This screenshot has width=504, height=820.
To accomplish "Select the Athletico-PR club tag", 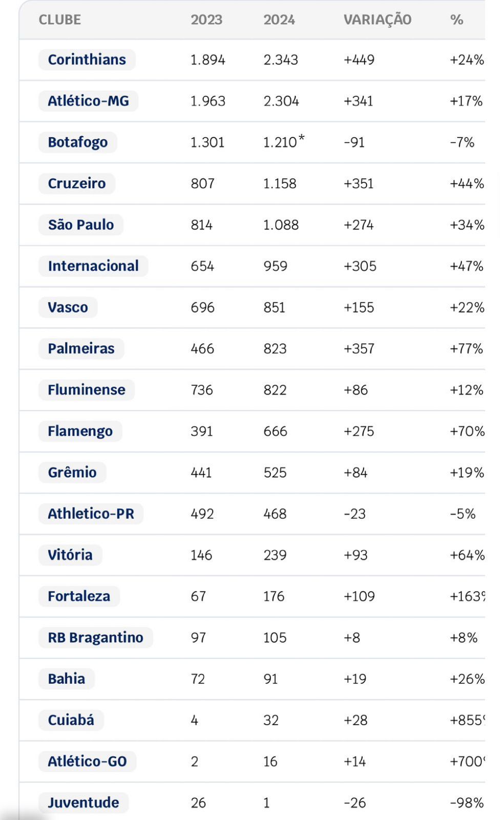I will [x=91, y=514].
